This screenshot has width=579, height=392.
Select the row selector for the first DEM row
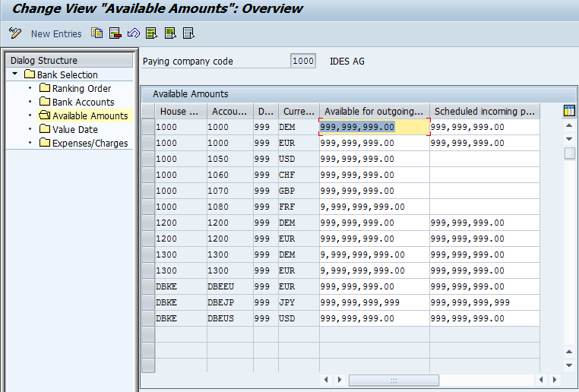[x=148, y=127]
